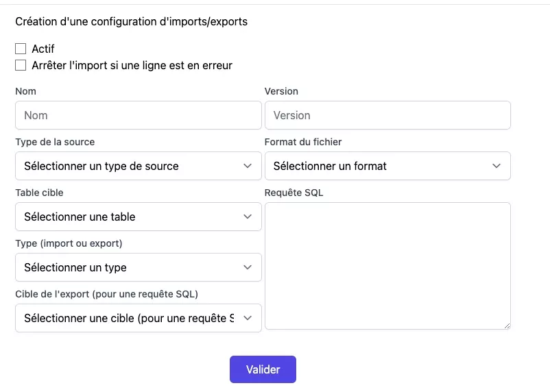
Task: Click the "Type de la source" label
Action: [55, 142]
